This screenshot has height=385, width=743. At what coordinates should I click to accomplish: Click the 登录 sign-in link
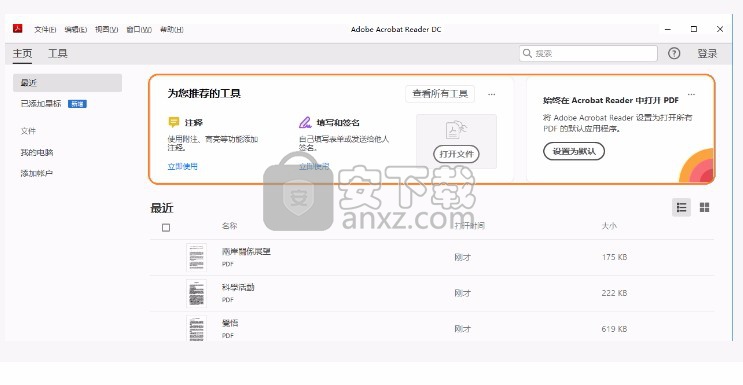tap(707, 54)
